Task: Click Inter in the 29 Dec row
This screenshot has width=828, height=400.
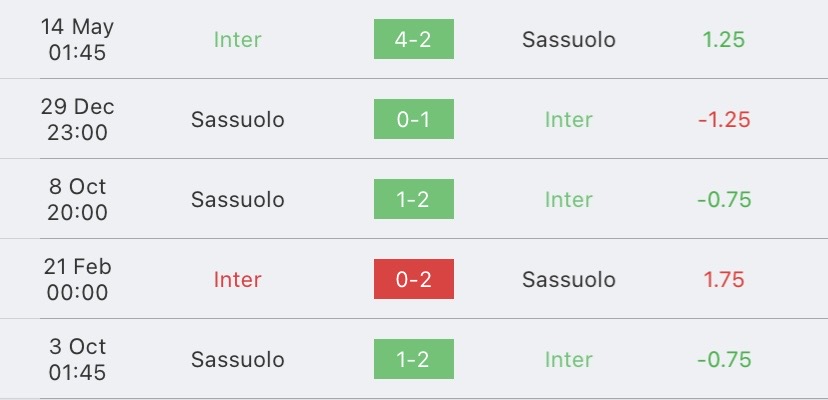Action: (569, 119)
